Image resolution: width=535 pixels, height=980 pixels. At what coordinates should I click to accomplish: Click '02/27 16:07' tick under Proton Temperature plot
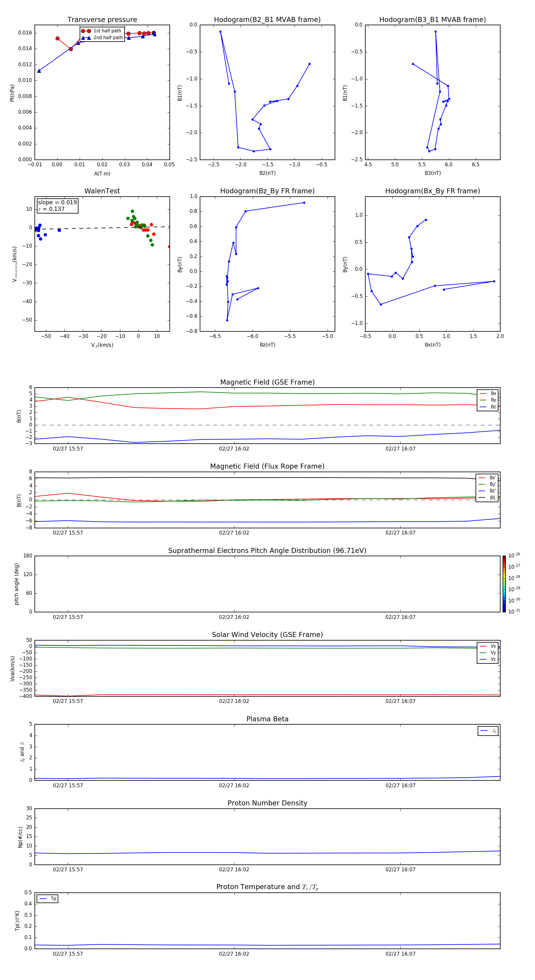coord(400,954)
